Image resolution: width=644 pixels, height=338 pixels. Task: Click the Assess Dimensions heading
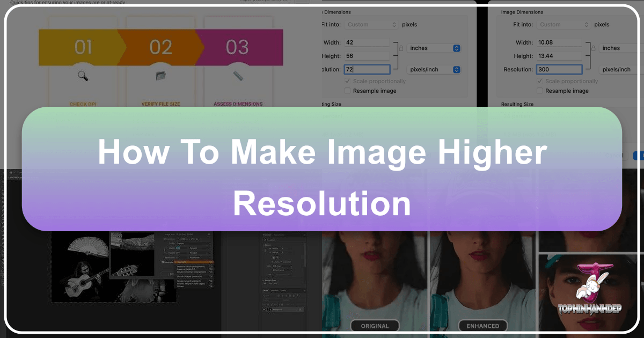238,104
